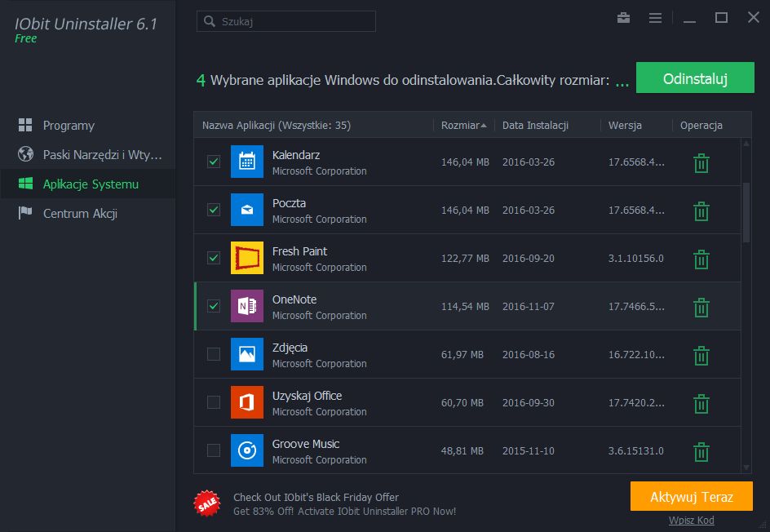Select the Groove Music checkbox

tap(214, 450)
